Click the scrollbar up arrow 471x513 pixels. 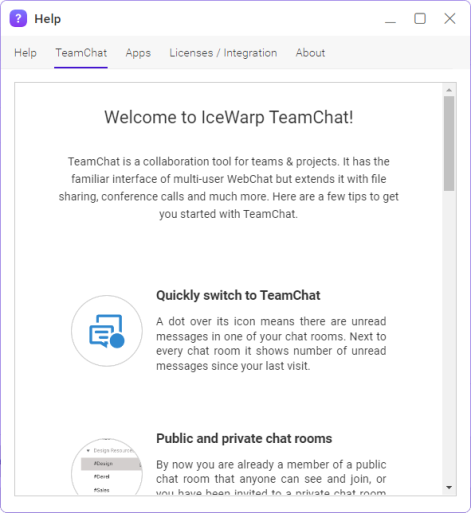(449, 90)
